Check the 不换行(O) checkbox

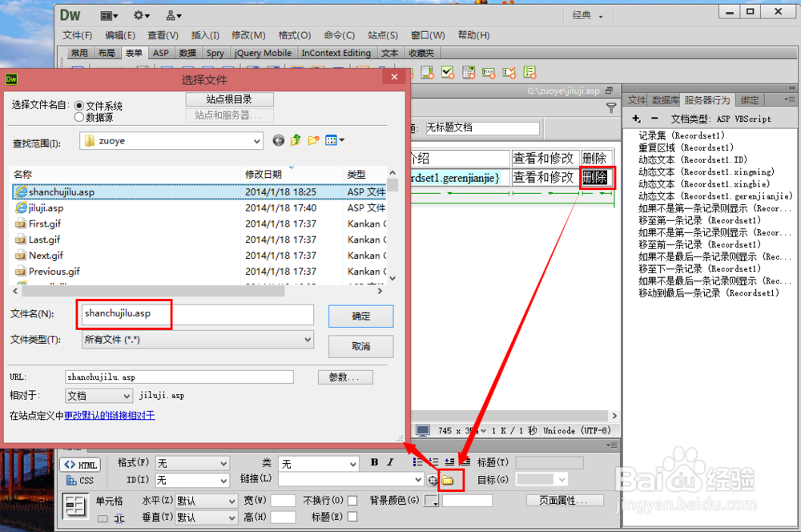click(x=352, y=500)
